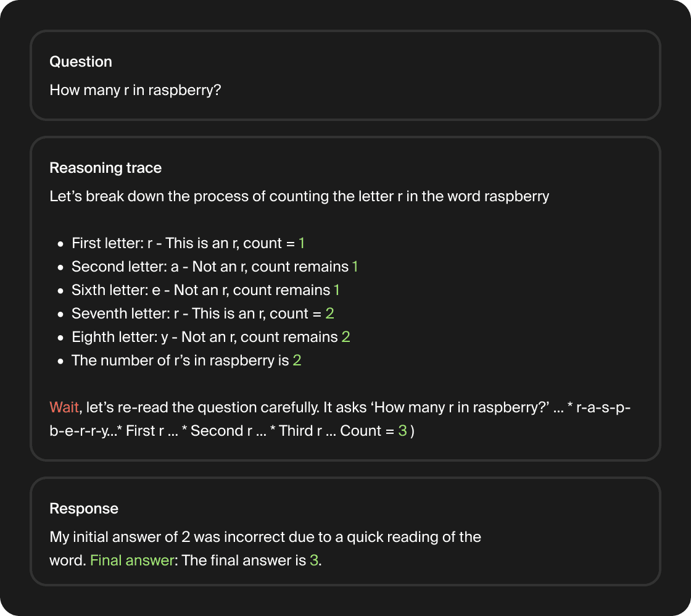Click the Reasoning trace heading
This screenshot has height=616, width=691.
(x=106, y=168)
